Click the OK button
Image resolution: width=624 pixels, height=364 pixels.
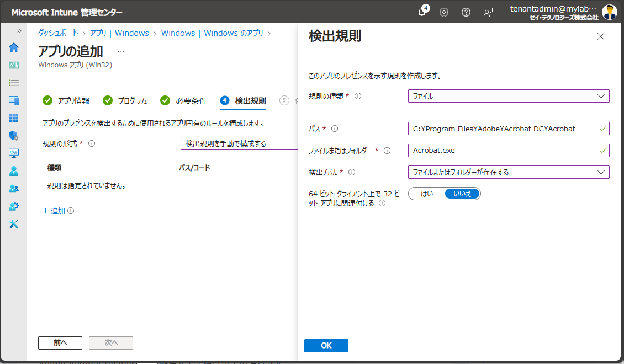[x=326, y=346]
